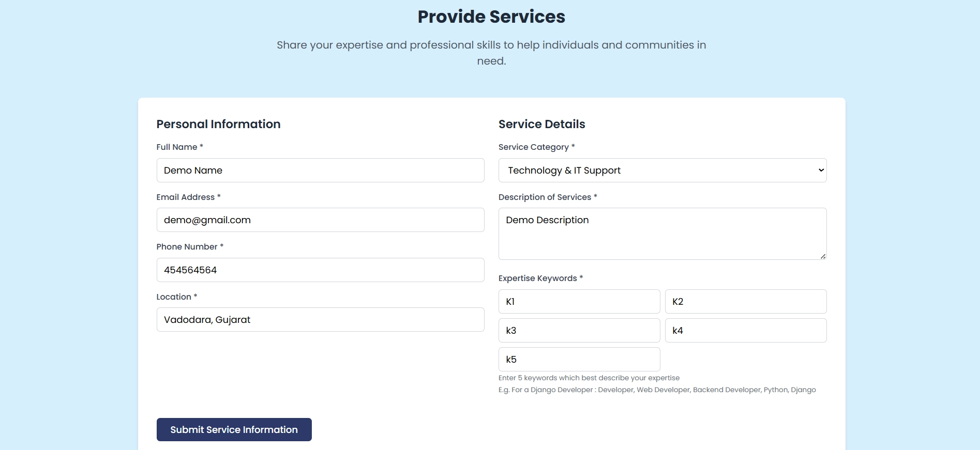Select the K2 keyword input box
The width and height of the screenshot is (980, 450).
tap(745, 302)
